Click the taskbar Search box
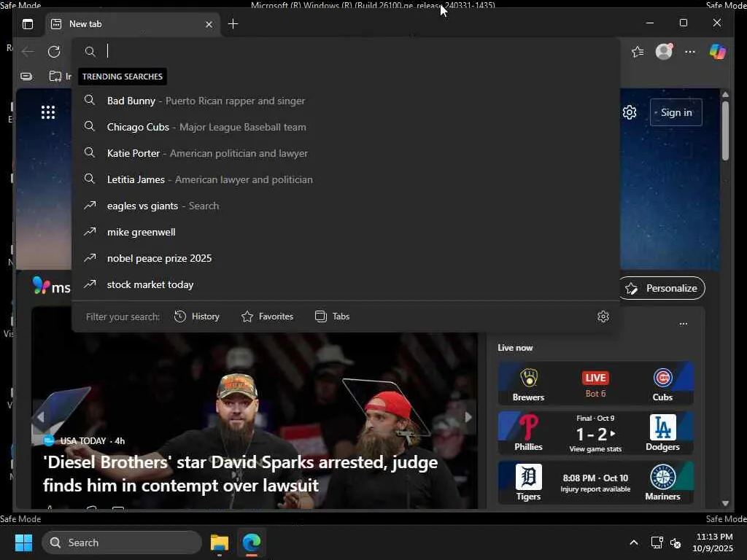Screen dimensions: 747x560 click(122, 542)
